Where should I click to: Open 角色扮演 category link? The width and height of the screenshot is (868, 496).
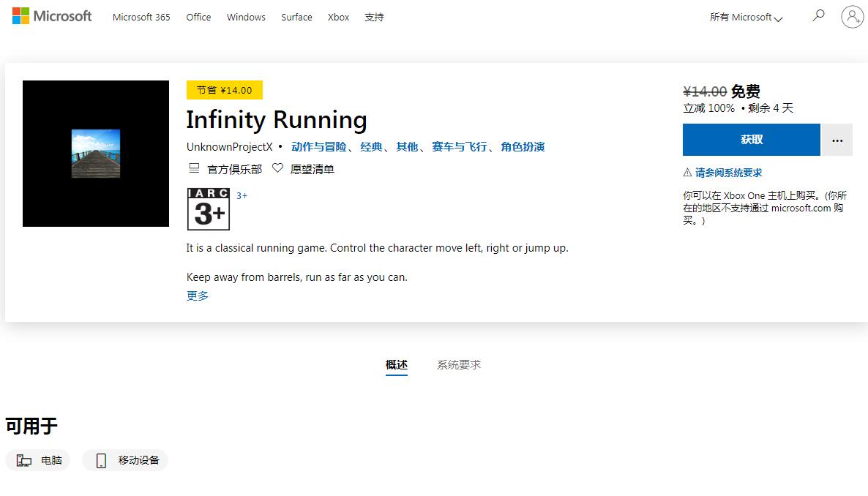(x=523, y=147)
